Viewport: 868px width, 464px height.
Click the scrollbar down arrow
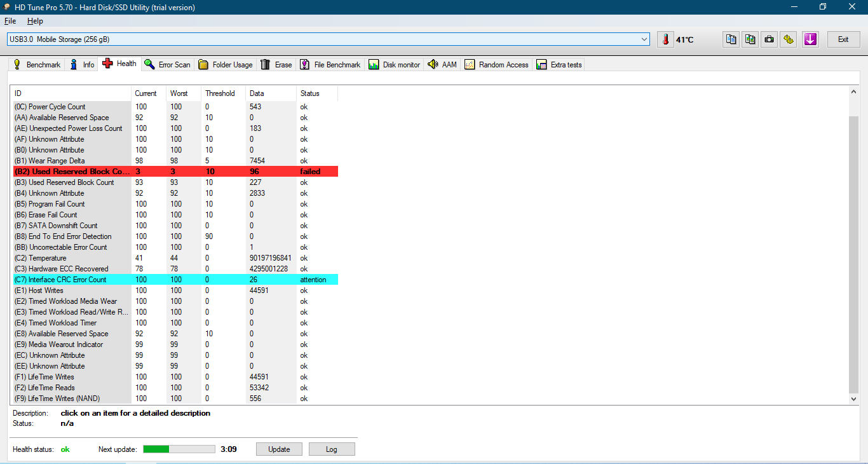[x=853, y=399]
